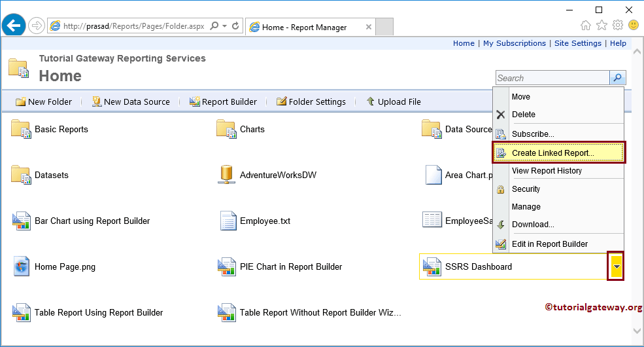Viewport: 644px width, 347px height.
Task: Open Folder Settings from the toolbar
Action: [x=311, y=101]
